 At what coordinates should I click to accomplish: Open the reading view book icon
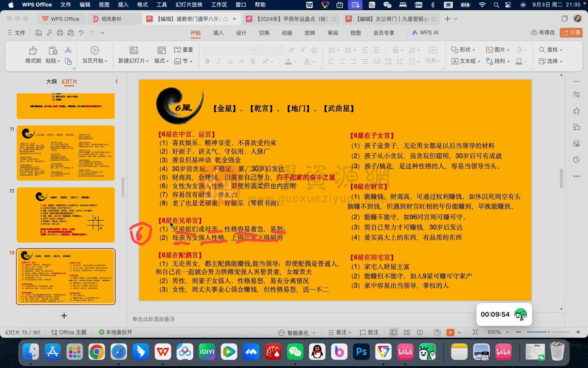point(420,332)
